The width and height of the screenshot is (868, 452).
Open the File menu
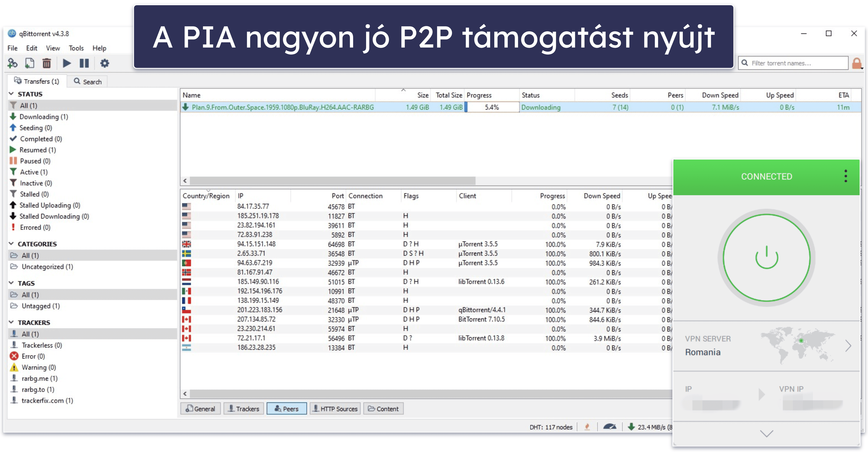(12, 48)
